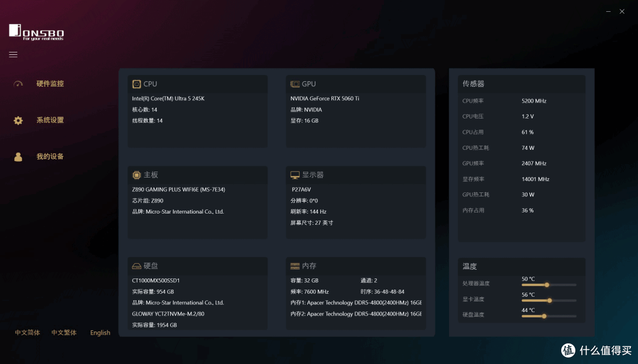
Task: Open 系统设置 system settings page
Action: pyautogui.click(x=50, y=120)
